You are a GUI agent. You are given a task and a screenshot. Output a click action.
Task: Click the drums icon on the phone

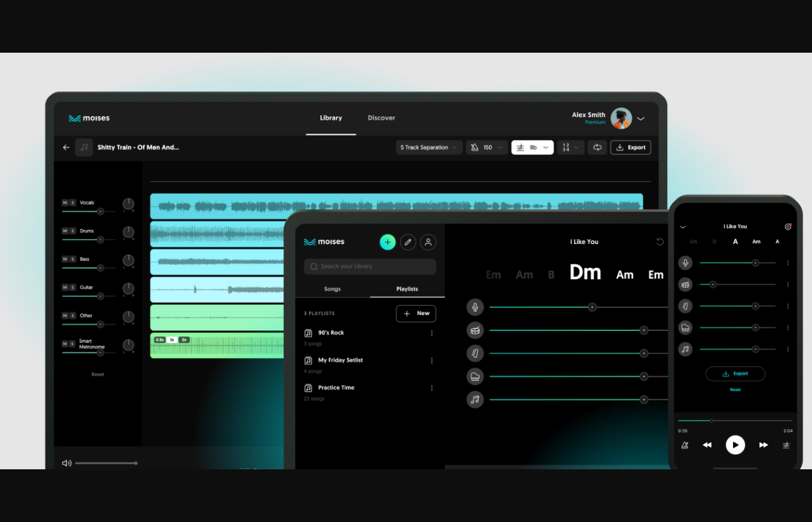pos(685,284)
